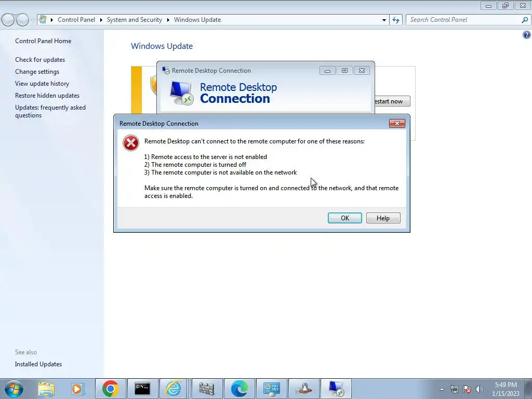Expand arrow before Control Panel breadcrumb
Screen dimensions: 532x399
pos(52,20)
